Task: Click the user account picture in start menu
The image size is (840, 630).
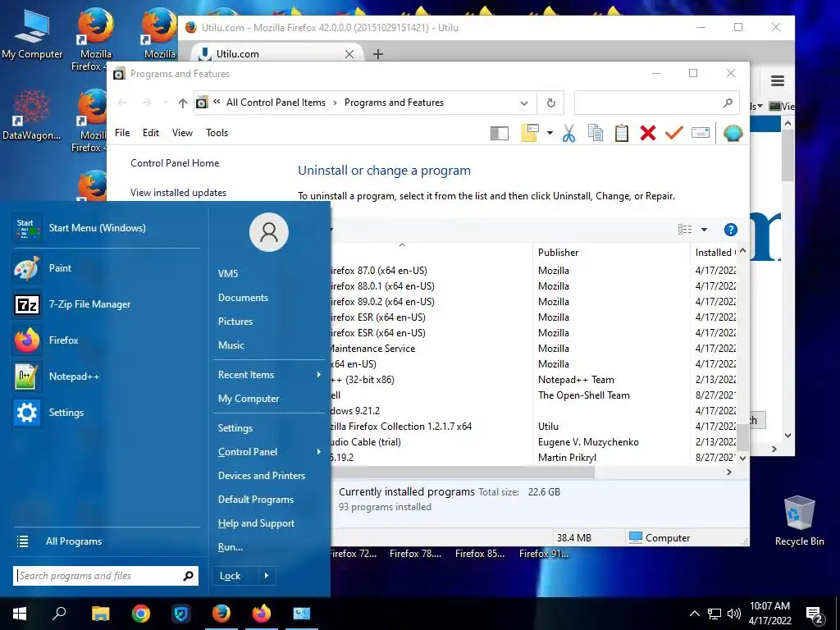Action: [269, 232]
